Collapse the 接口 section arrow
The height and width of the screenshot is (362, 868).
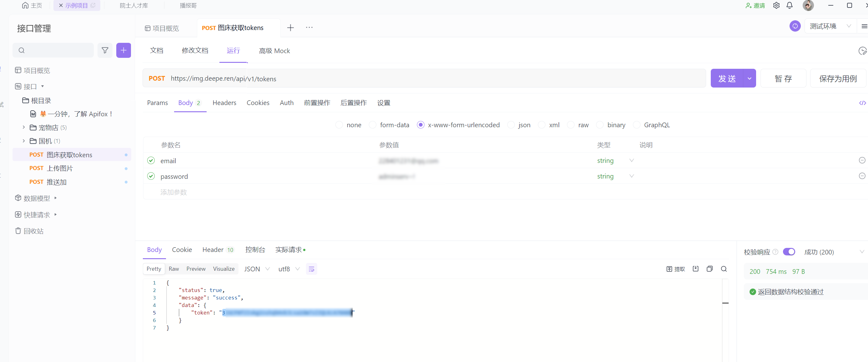[x=43, y=86]
